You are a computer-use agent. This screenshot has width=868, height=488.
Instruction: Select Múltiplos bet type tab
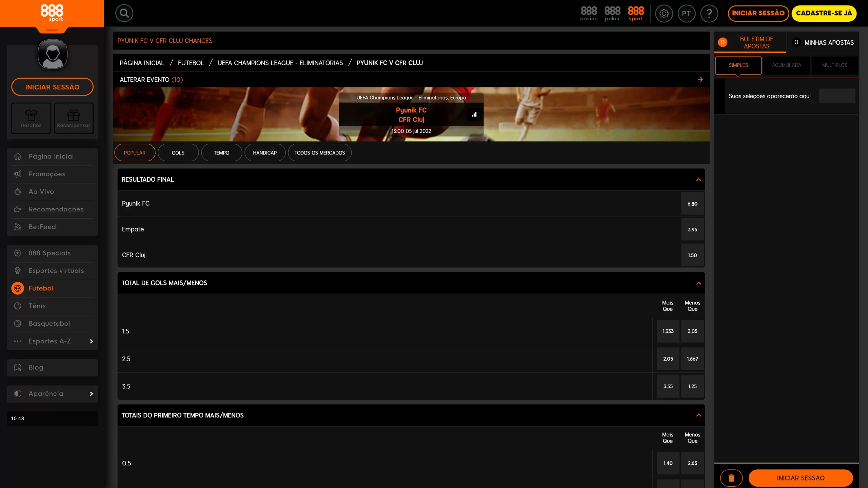(x=834, y=65)
